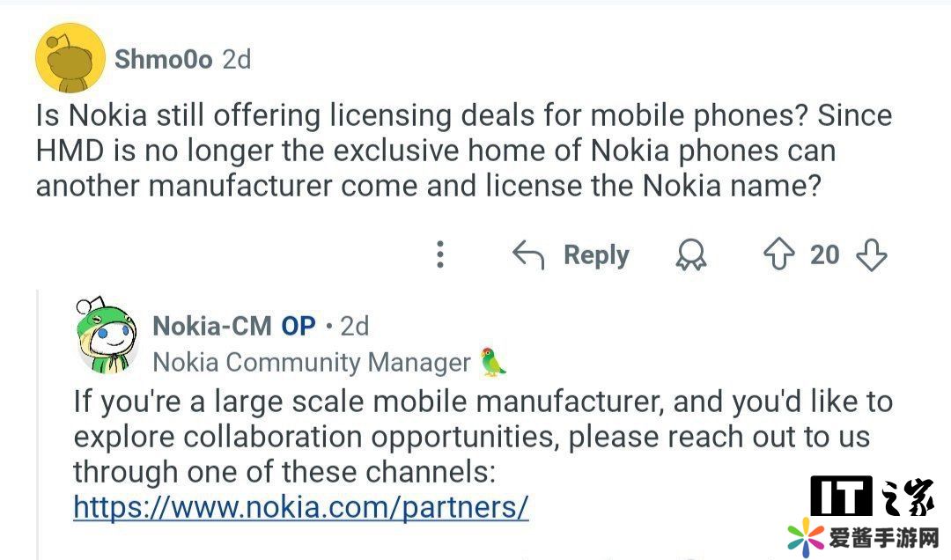Click the green parrot emoji

494,362
